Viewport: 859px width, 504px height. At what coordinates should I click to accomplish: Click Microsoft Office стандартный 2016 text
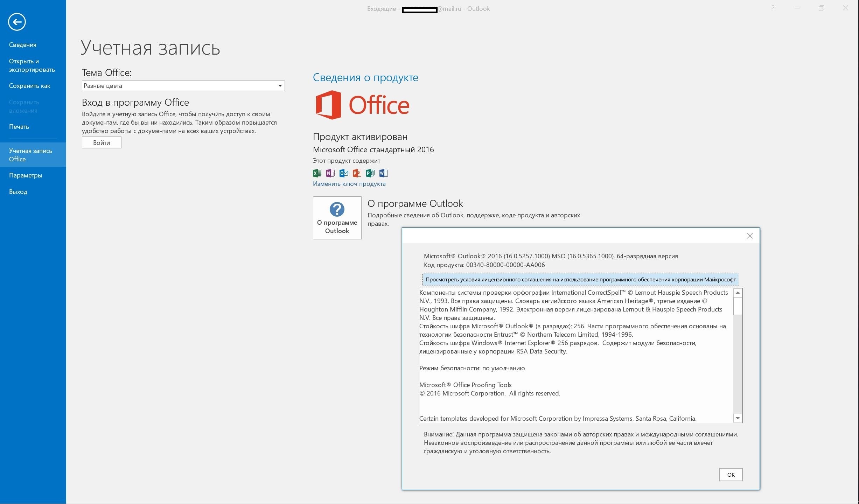(373, 149)
